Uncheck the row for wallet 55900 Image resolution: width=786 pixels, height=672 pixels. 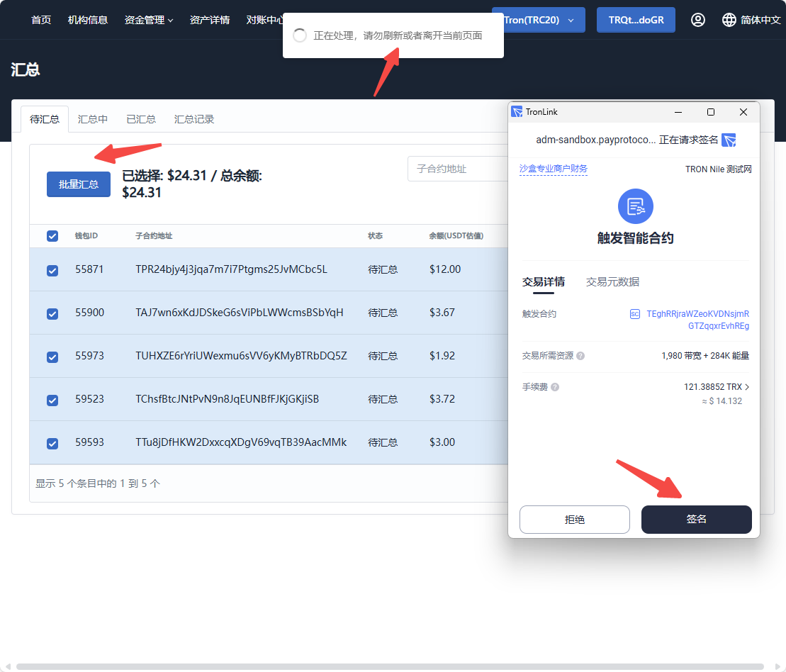point(52,314)
